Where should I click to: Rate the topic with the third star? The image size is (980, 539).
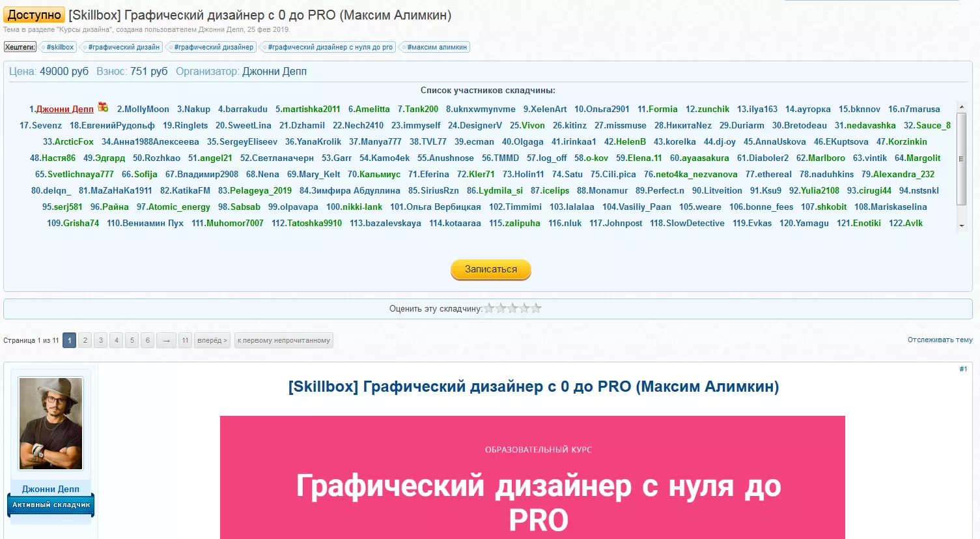click(x=513, y=308)
